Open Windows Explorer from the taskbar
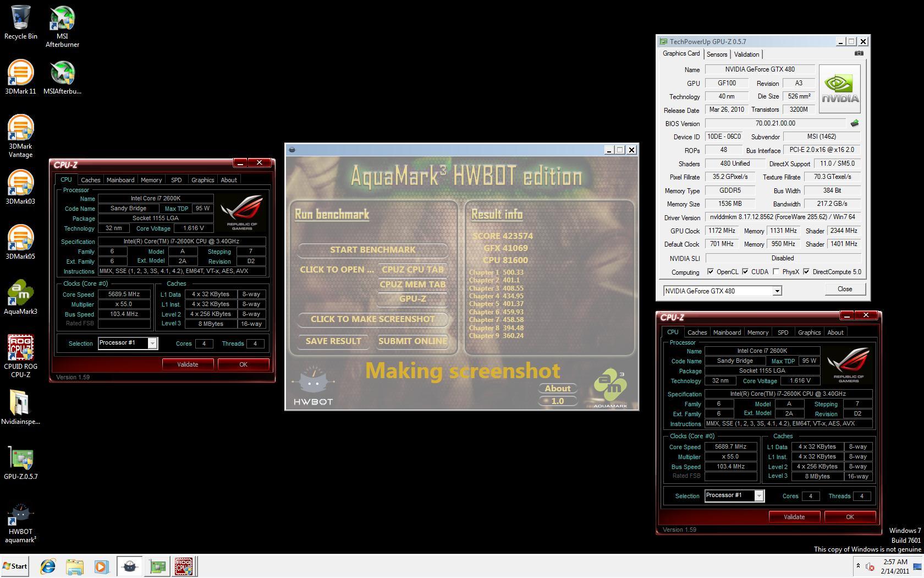This screenshot has height=578, width=924. pos(75,566)
